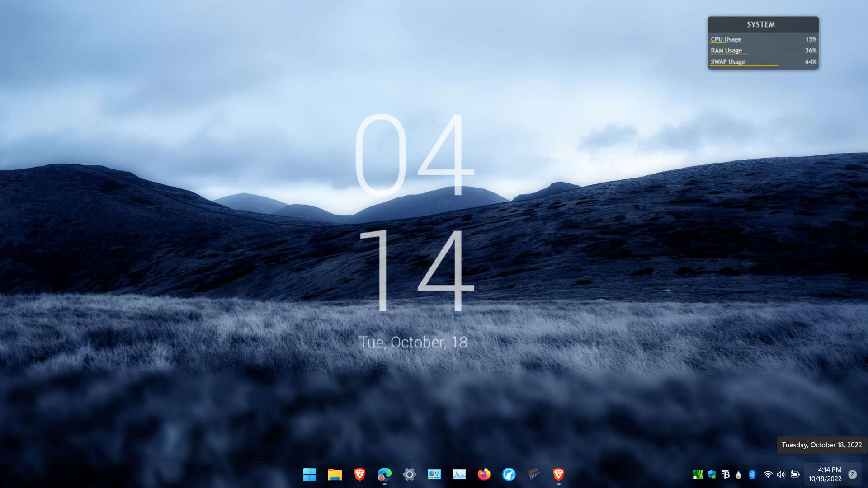Click the RAM chip taskbar icon

[x=534, y=474]
